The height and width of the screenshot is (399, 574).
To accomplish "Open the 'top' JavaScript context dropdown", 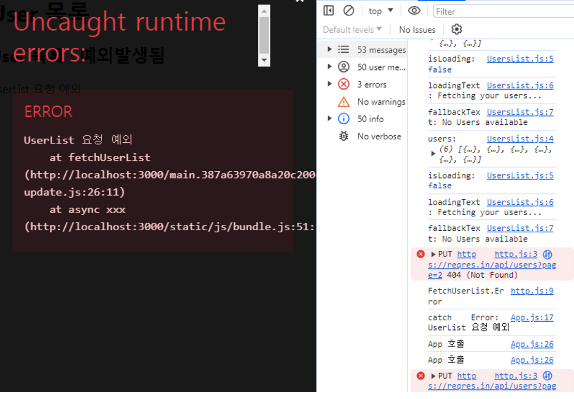I will [381, 11].
